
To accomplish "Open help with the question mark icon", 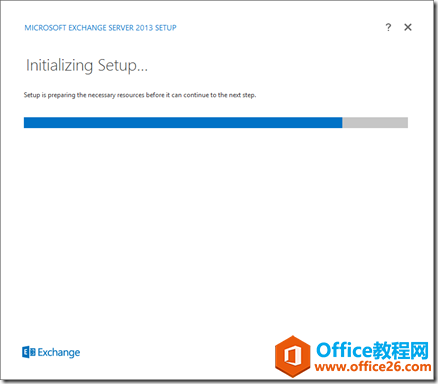I will (388, 27).
